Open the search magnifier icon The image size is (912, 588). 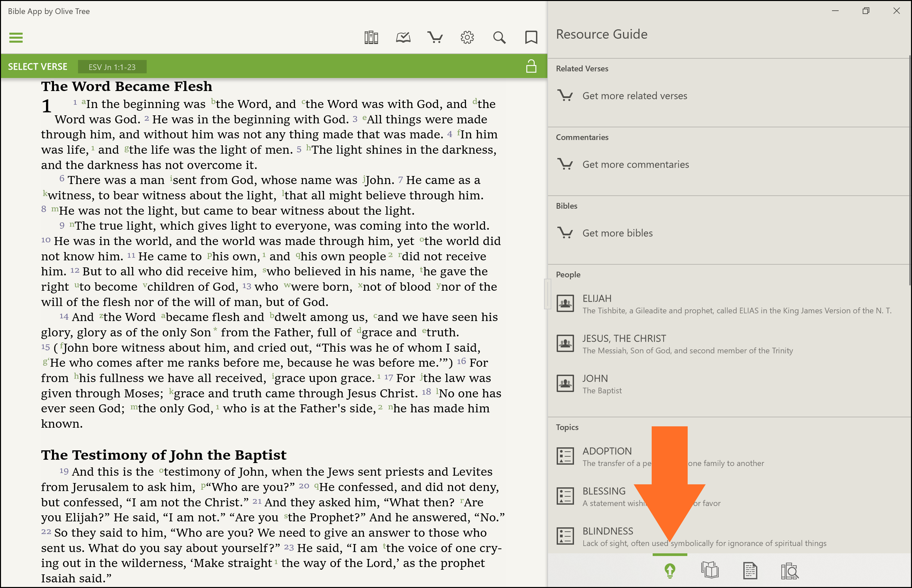point(499,37)
